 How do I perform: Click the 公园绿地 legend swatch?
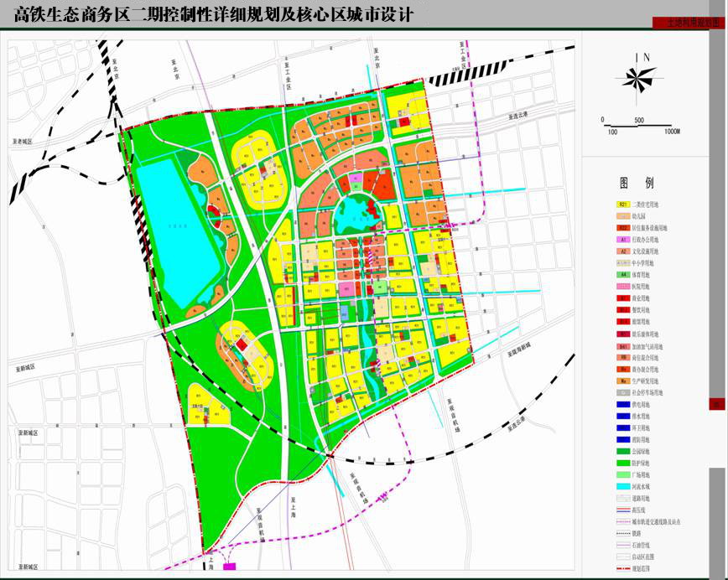point(624,450)
